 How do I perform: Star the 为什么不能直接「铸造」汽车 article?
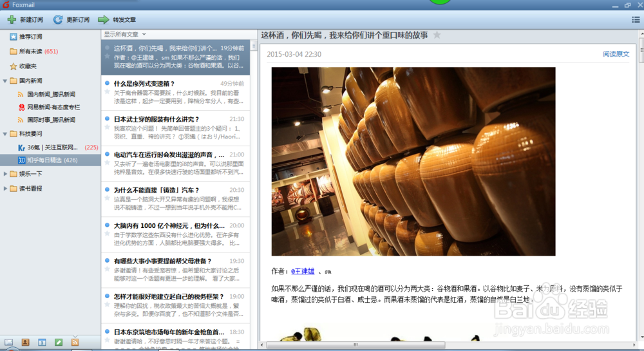coord(107,198)
